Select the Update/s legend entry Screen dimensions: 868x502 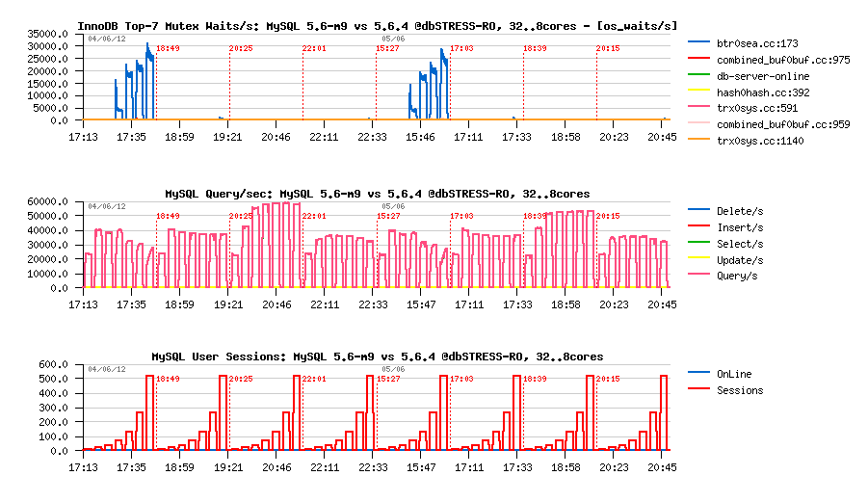point(740,260)
